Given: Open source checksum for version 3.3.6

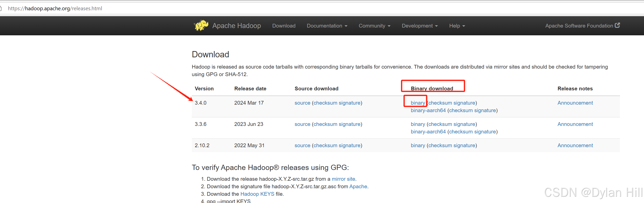Looking at the screenshot, I should coord(326,124).
